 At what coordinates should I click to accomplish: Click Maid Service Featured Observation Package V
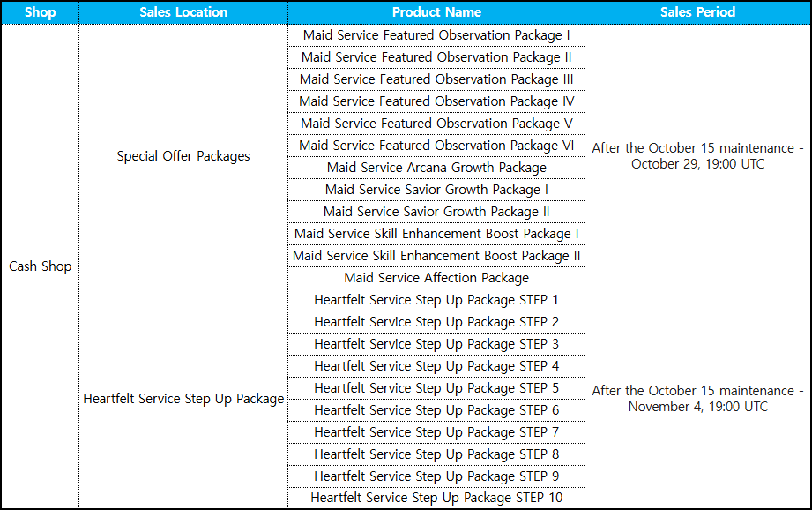point(436,124)
